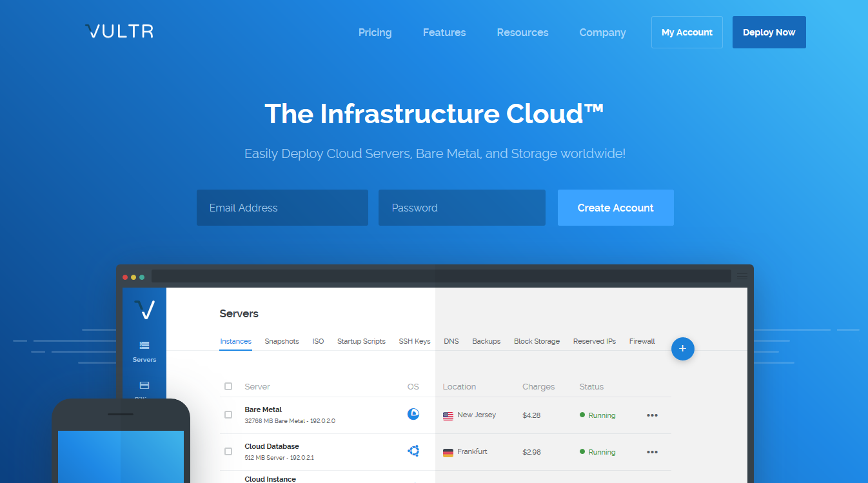Click the mockup browser address bar
868x483 pixels.
click(441, 276)
